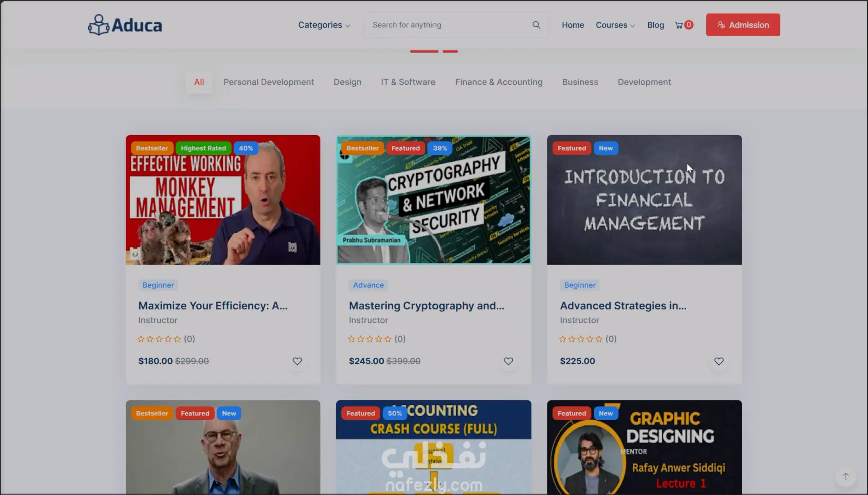Switch to IT & Software tab

[408, 82]
